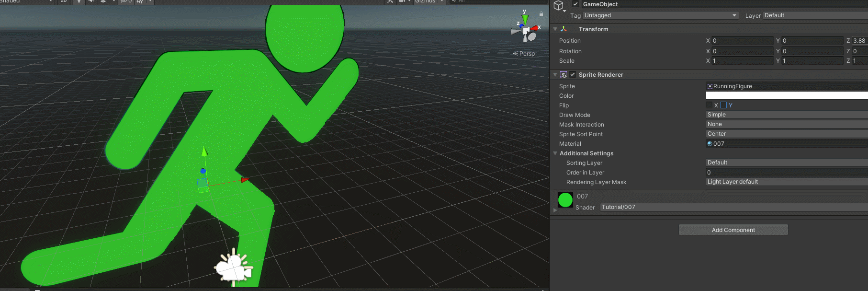Screen dimensions: 868x291
Task: Grab the green Y-axis move arrow
Action: (x=204, y=151)
